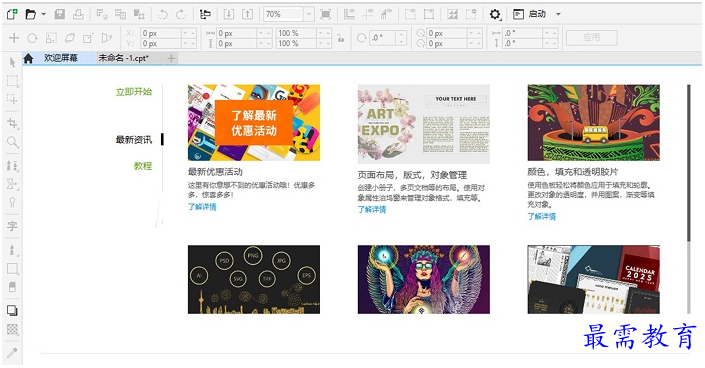Click the New document icon
The width and height of the screenshot is (705, 368).
[12, 14]
